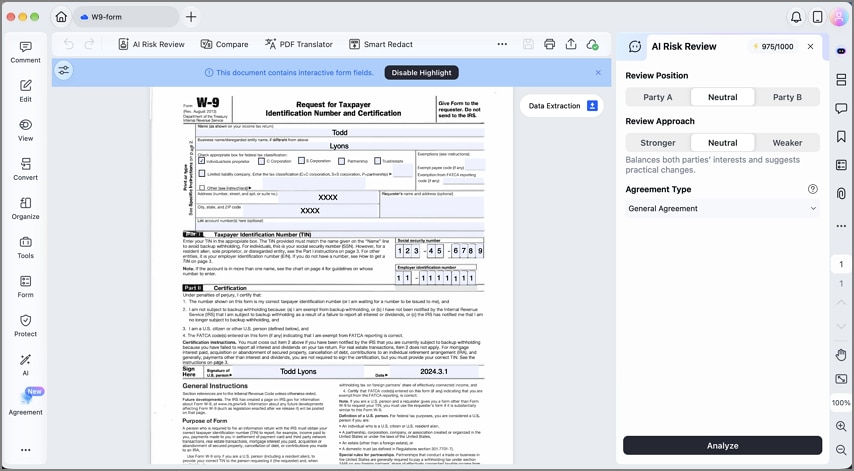
Task: Click the Analyze button
Action: click(x=722, y=445)
